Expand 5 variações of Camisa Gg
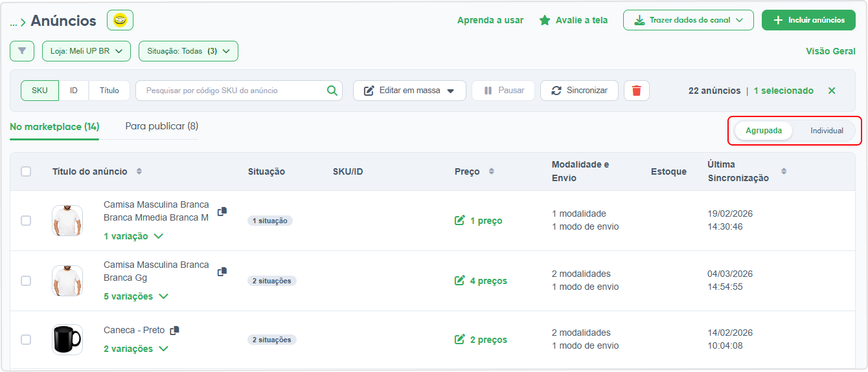Image resolution: width=868 pixels, height=372 pixels. [x=136, y=296]
